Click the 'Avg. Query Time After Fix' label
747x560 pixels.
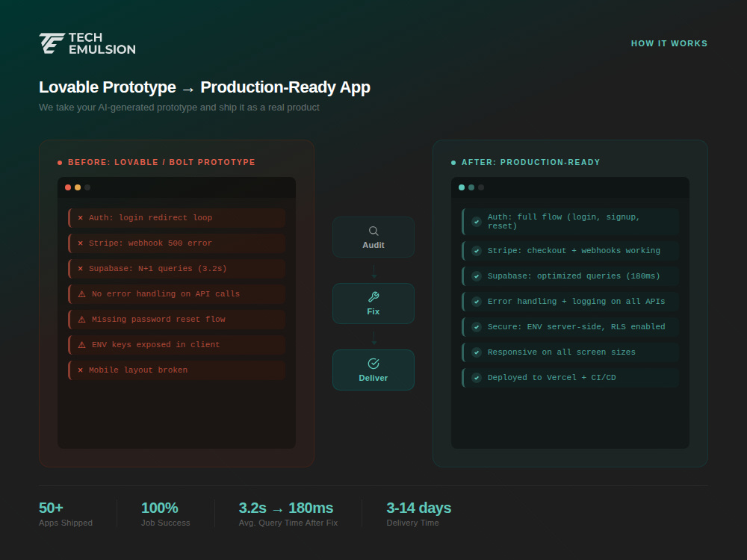pyautogui.click(x=288, y=523)
